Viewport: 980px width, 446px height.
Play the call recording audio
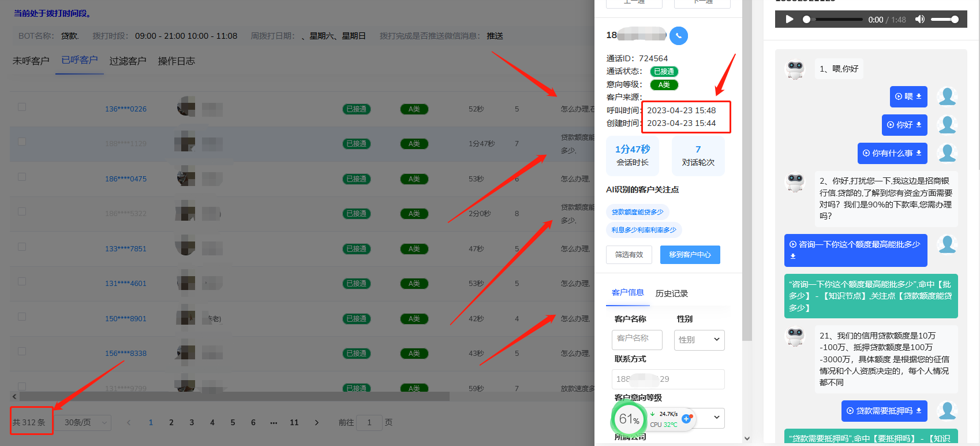[789, 19]
